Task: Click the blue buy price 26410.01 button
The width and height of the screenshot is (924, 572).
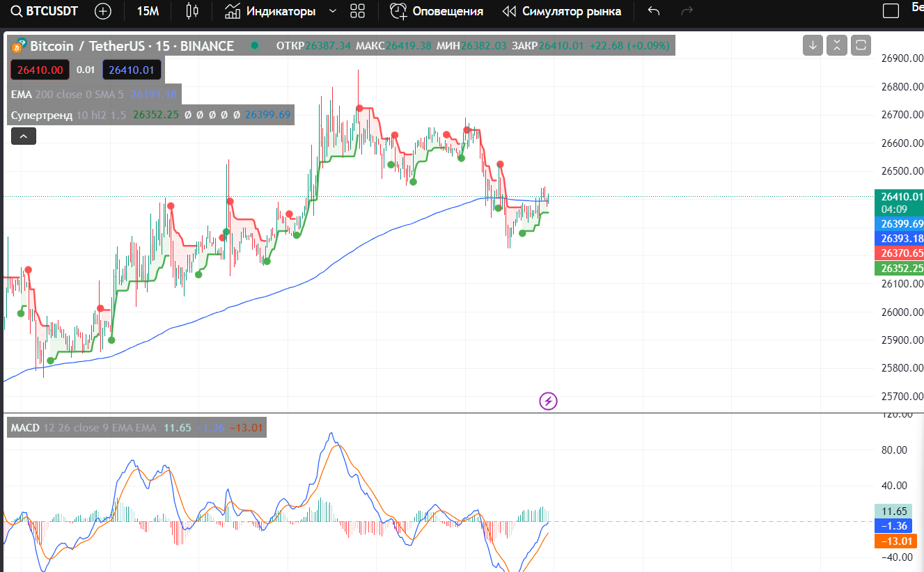Action: (132, 70)
